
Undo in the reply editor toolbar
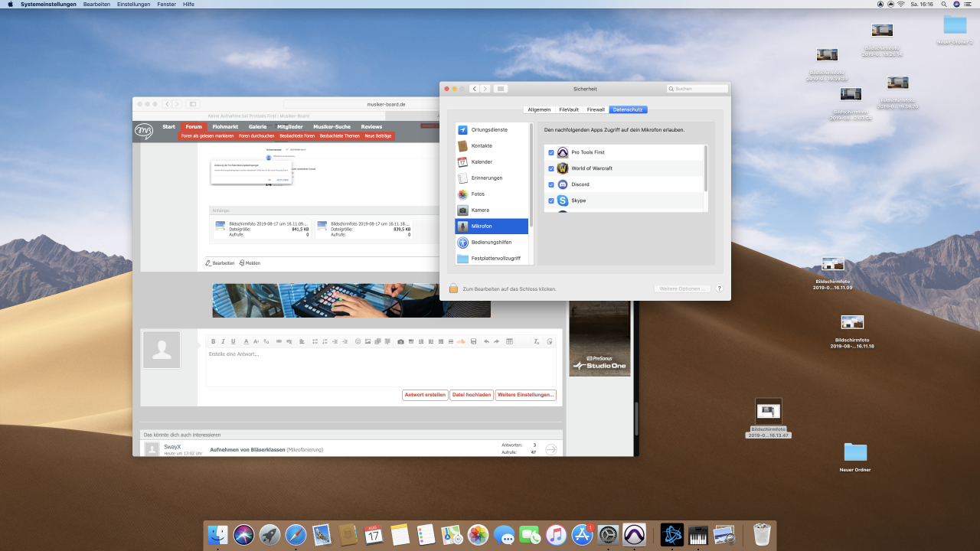(486, 341)
